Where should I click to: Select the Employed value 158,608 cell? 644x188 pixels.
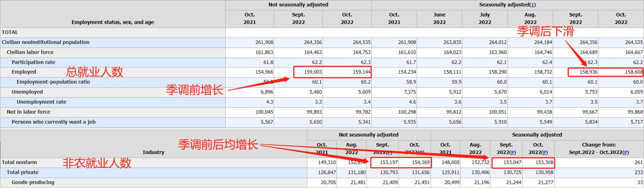coord(634,72)
